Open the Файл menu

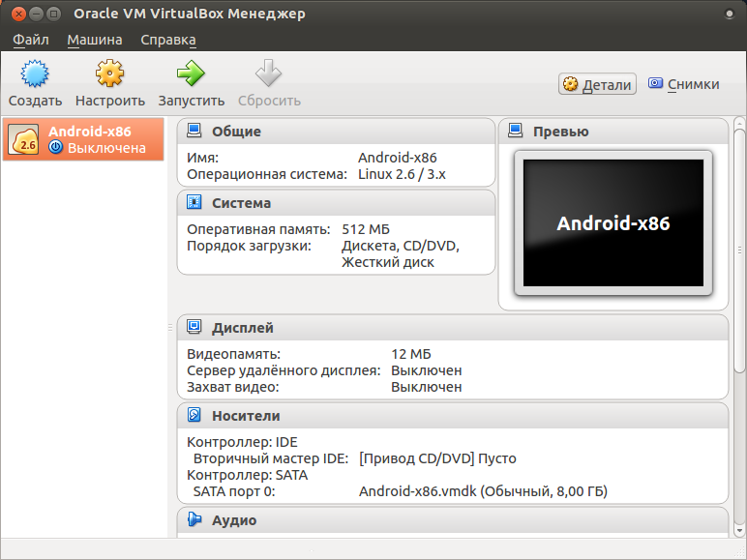pos(31,40)
